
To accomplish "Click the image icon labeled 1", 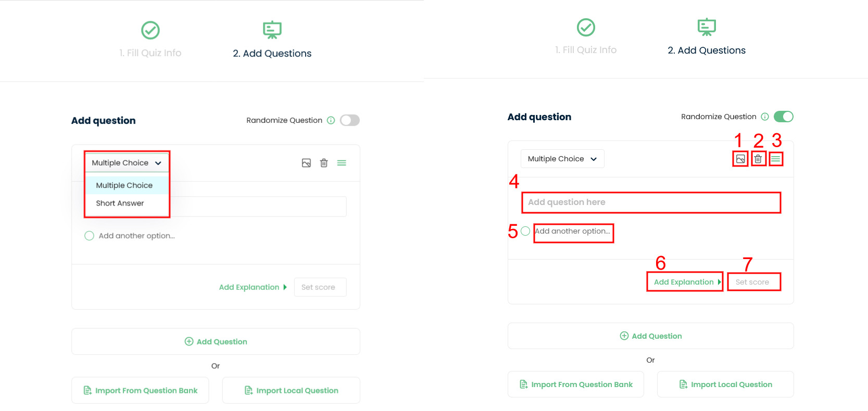I will point(740,159).
